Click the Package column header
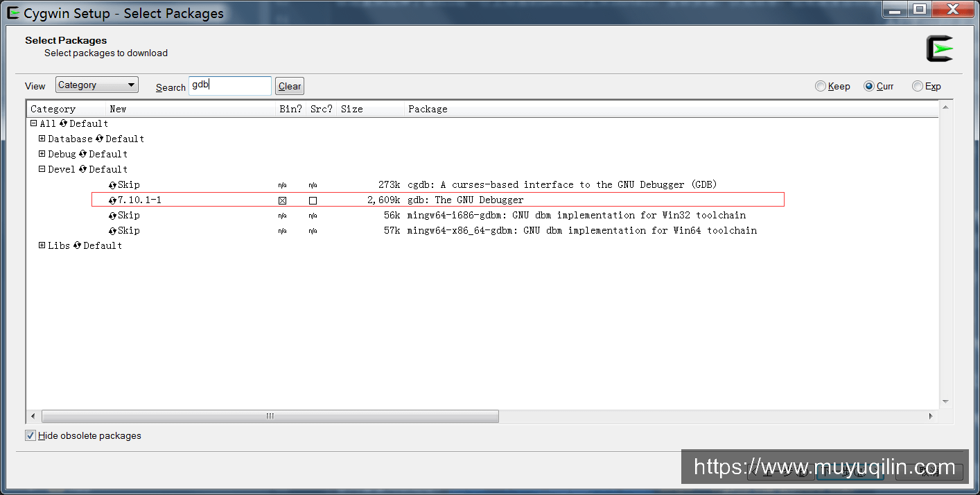 [672, 109]
